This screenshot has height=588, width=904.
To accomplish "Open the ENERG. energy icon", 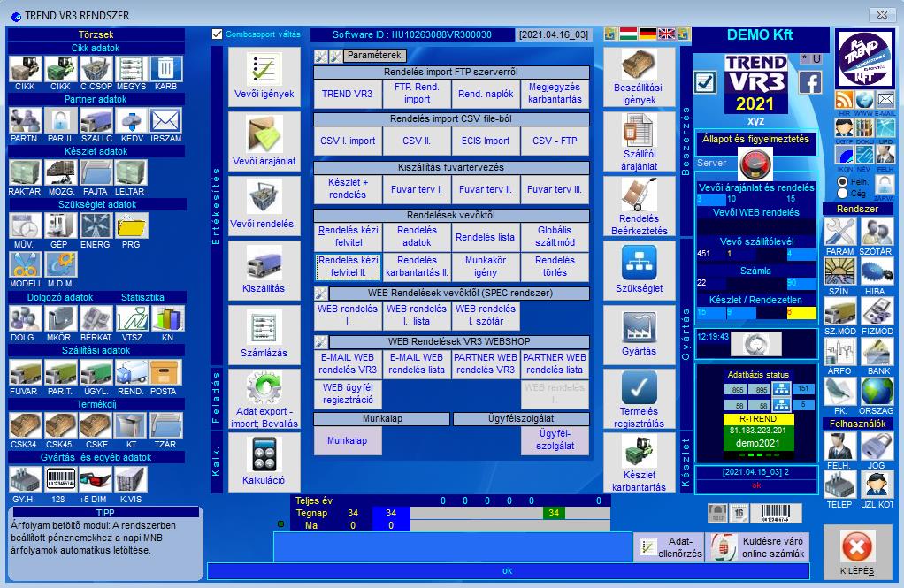I will click(96, 226).
